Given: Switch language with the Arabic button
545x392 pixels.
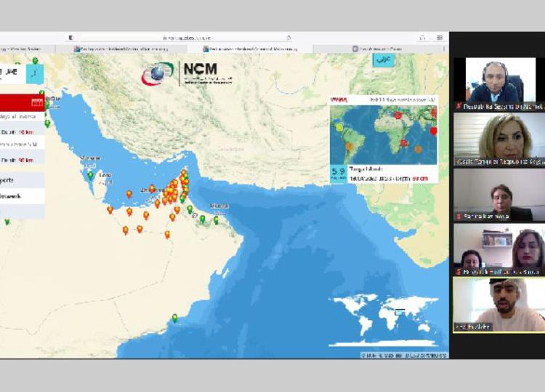Looking at the screenshot, I should [x=383, y=60].
